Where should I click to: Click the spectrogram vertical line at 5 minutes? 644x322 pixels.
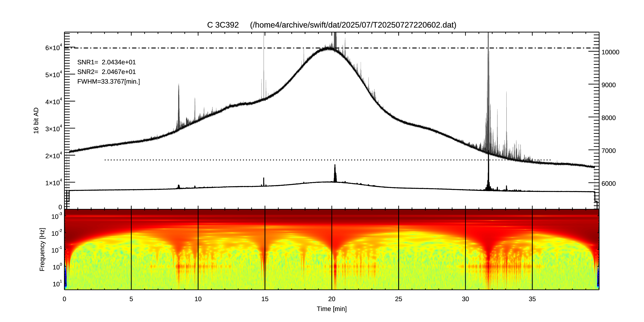point(131,249)
